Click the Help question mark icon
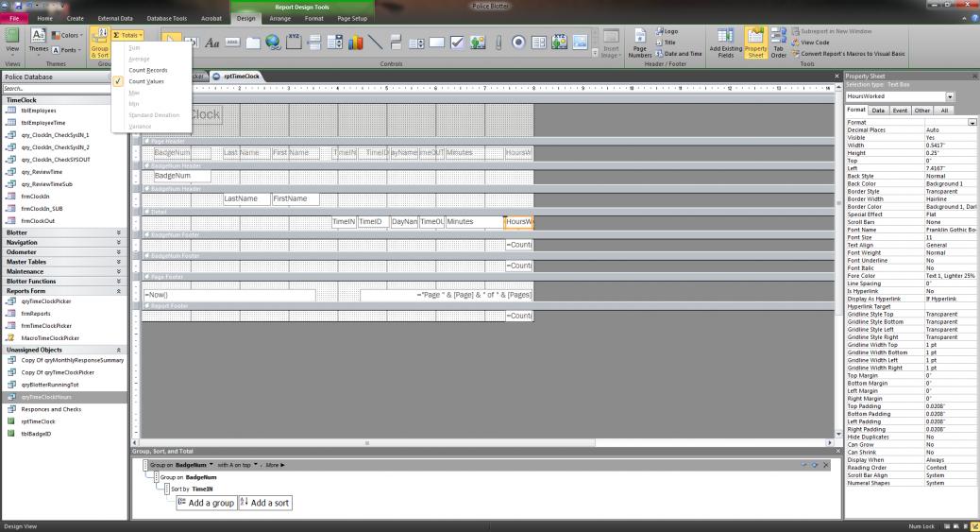 coord(974,18)
